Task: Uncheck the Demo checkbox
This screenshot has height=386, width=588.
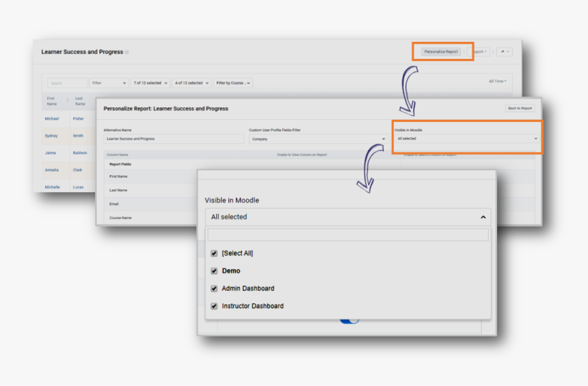Action: click(x=214, y=271)
